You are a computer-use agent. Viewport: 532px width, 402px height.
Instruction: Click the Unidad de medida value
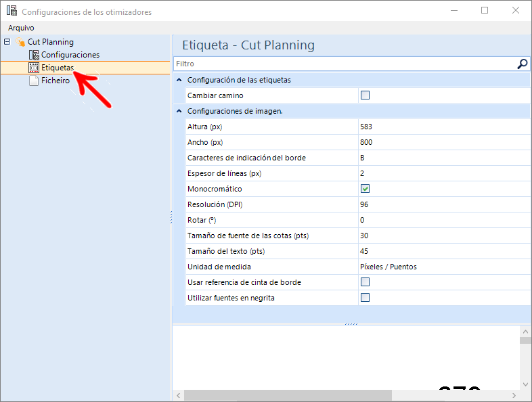pos(443,267)
